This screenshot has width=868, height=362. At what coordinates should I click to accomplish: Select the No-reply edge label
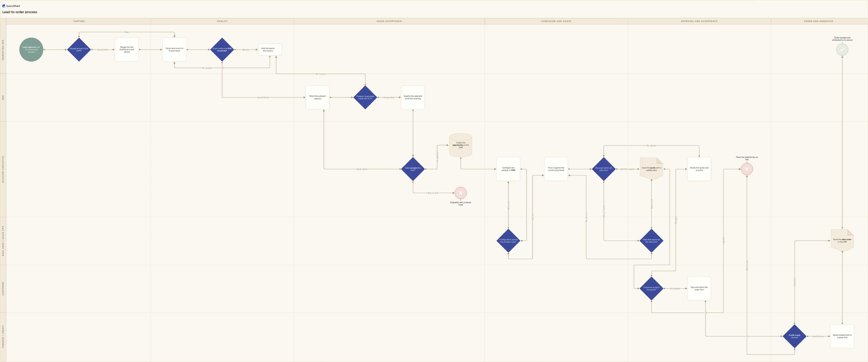pos(320,74)
